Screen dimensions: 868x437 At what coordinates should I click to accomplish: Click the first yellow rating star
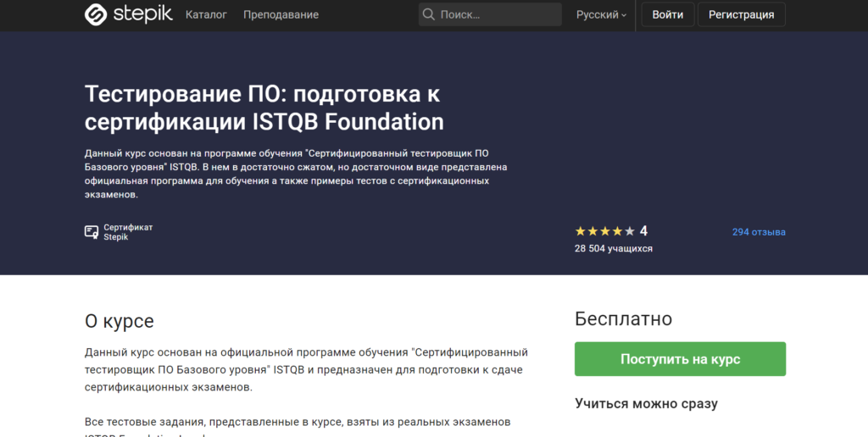[581, 231]
